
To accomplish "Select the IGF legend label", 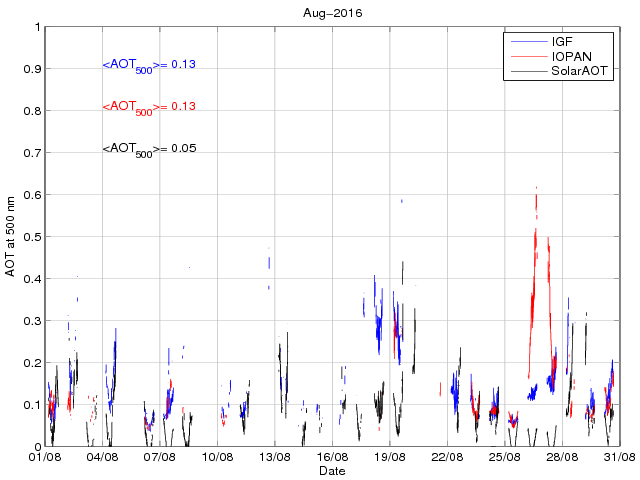I will click(562, 42).
